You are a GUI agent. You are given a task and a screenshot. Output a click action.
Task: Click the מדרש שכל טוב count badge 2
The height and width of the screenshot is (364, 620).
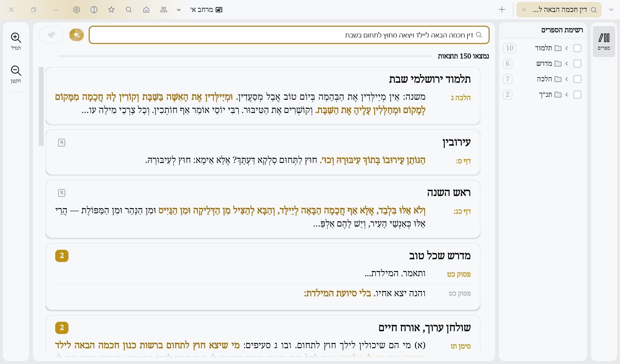point(62,256)
